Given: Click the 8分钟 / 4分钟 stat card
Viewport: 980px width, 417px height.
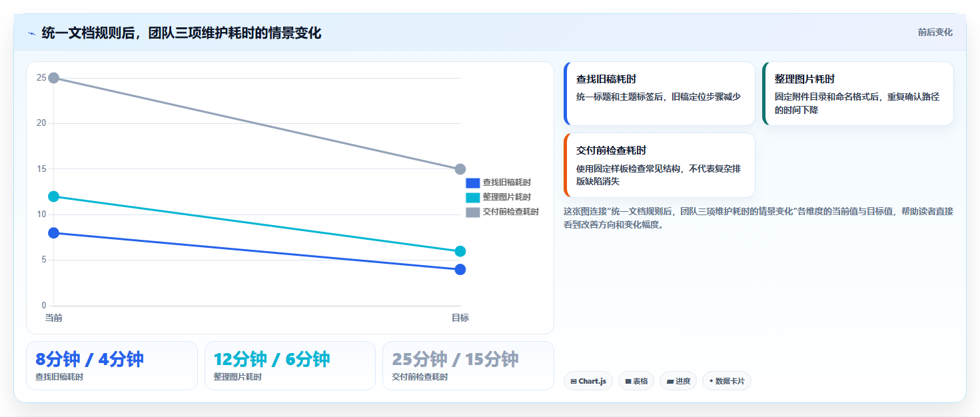Looking at the screenshot, I should coord(112,366).
